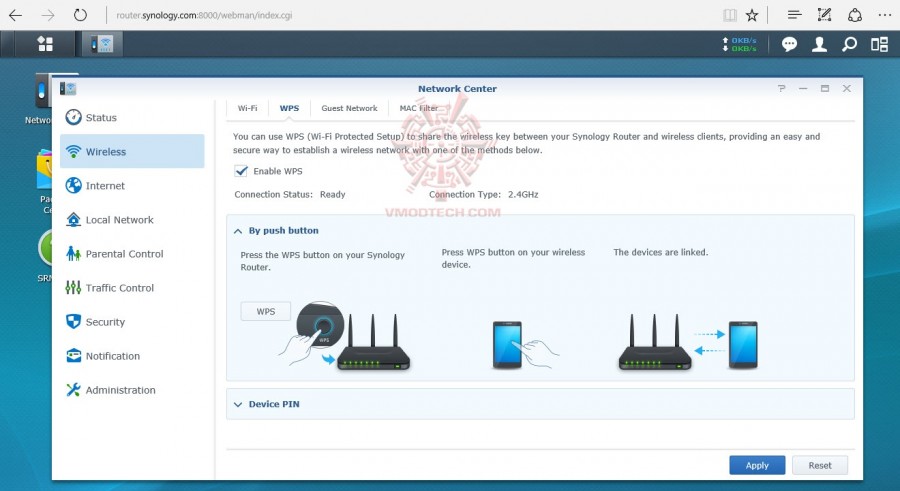
Task: Open browser web note pen icon
Action: pos(824,15)
